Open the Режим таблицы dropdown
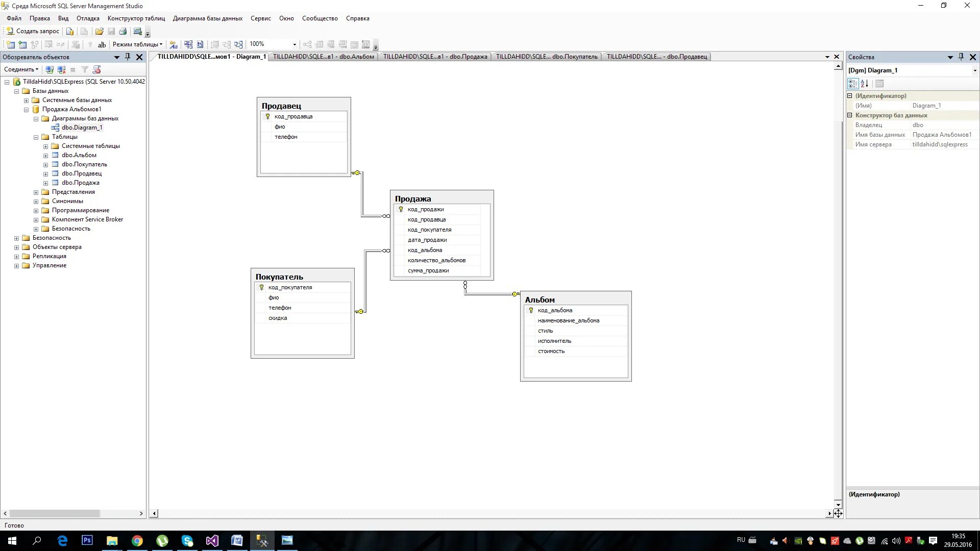980x551 pixels. pos(137,44)
